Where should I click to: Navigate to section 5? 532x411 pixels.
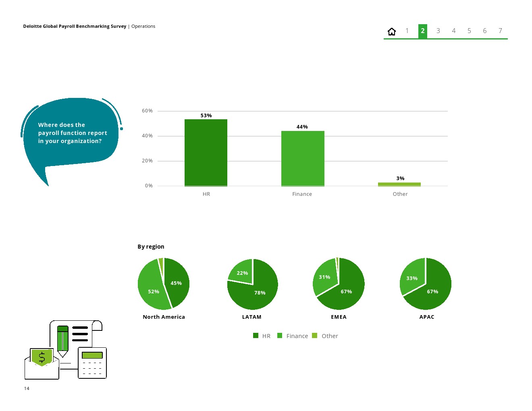(469, 31)
